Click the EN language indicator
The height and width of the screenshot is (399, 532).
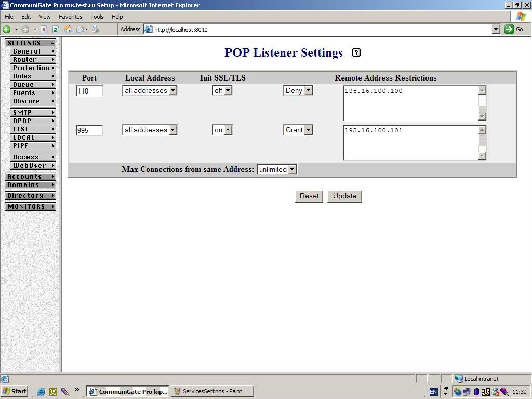pos(433,392)
